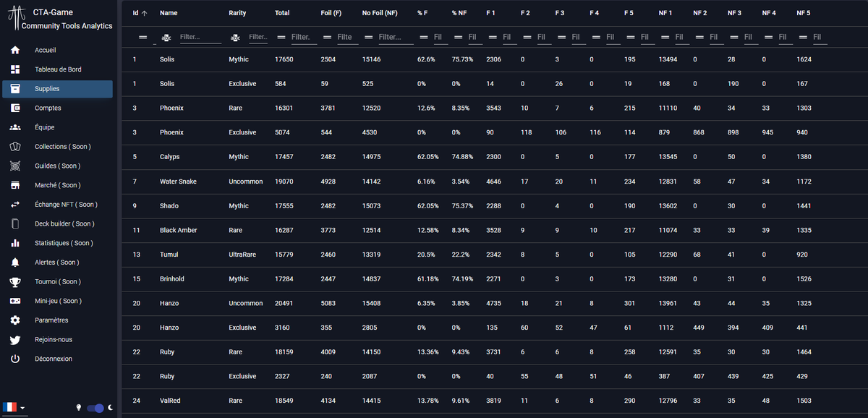
Task: Click the Guildes emblem icon
Action: [x=15, y=166]
